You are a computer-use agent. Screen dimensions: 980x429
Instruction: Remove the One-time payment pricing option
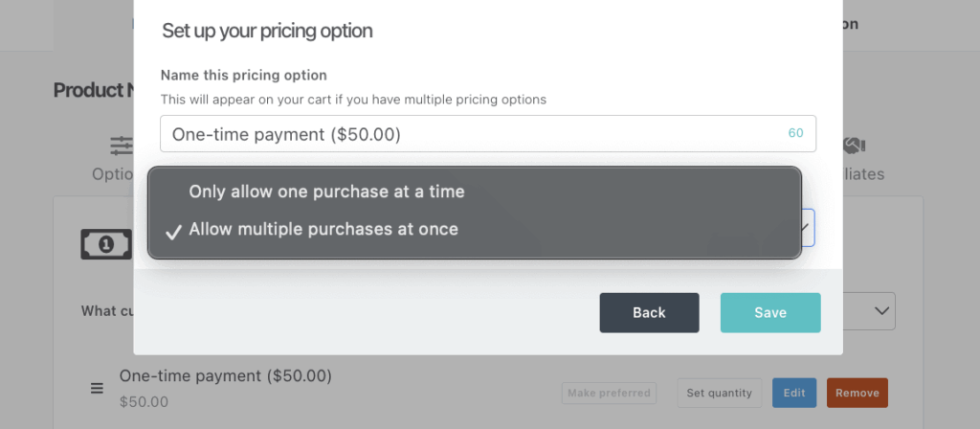pyautogui.click(x=857, y=393)
